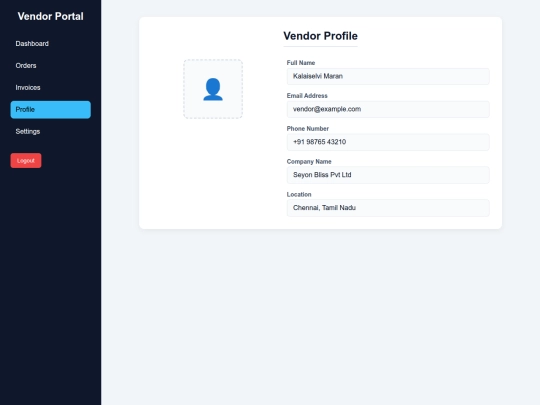Image resolution: width=540 pixels, height=405 pixels.
Task: Open Settings from the sidebar
Action: [x=50, y=132]
